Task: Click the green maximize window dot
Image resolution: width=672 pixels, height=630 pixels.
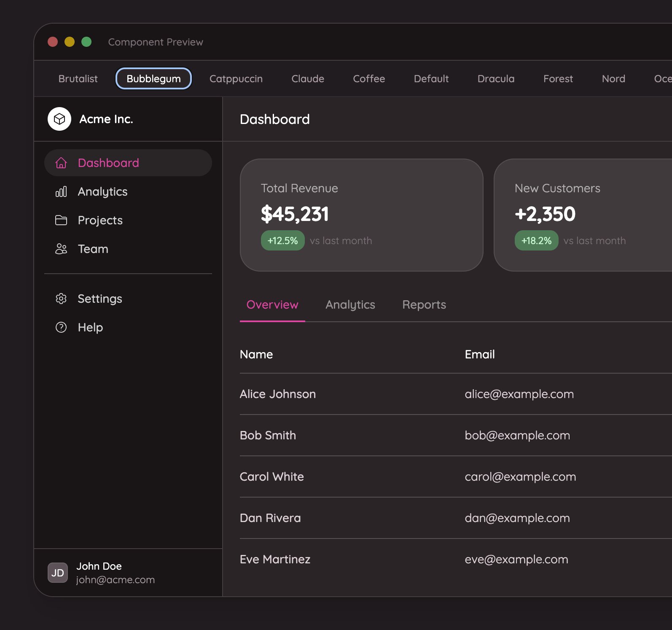Action: (86, 42)
